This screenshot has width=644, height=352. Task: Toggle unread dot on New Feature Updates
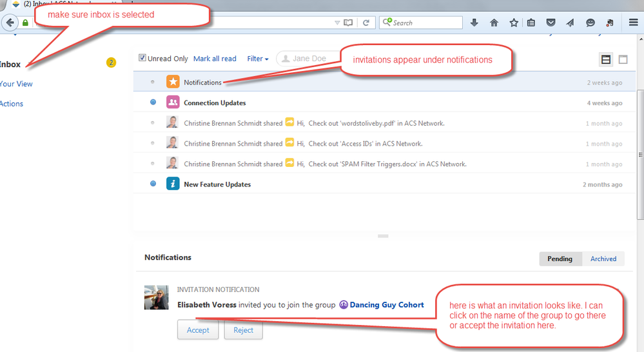(x=153, y=184)
